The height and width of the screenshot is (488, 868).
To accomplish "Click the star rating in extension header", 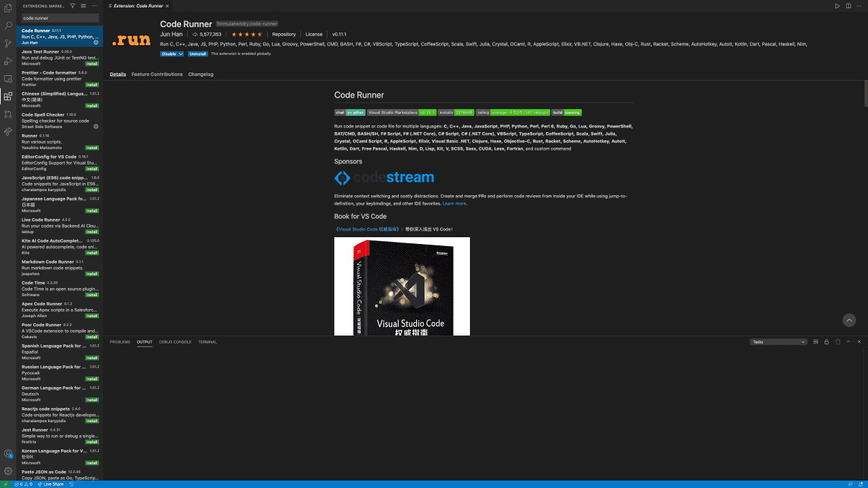I will 246,34.
